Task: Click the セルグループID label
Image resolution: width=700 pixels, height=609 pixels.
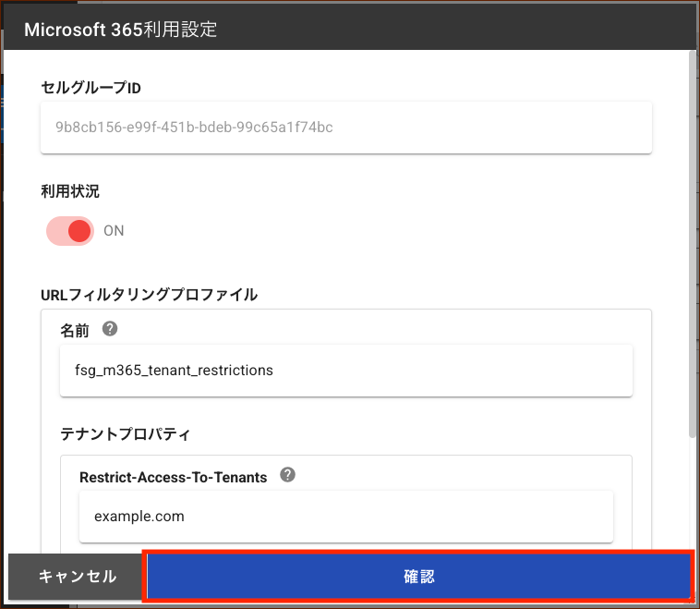Action: 91,88
